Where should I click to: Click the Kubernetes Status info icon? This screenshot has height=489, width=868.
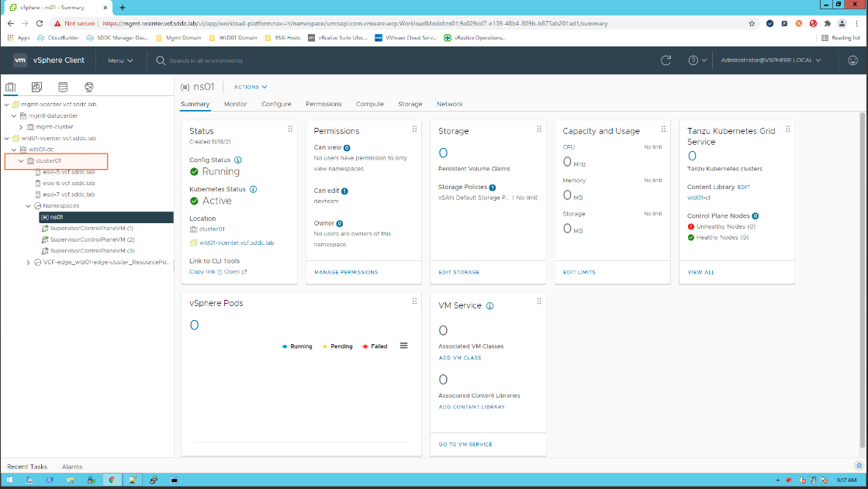tap(254, 189)
